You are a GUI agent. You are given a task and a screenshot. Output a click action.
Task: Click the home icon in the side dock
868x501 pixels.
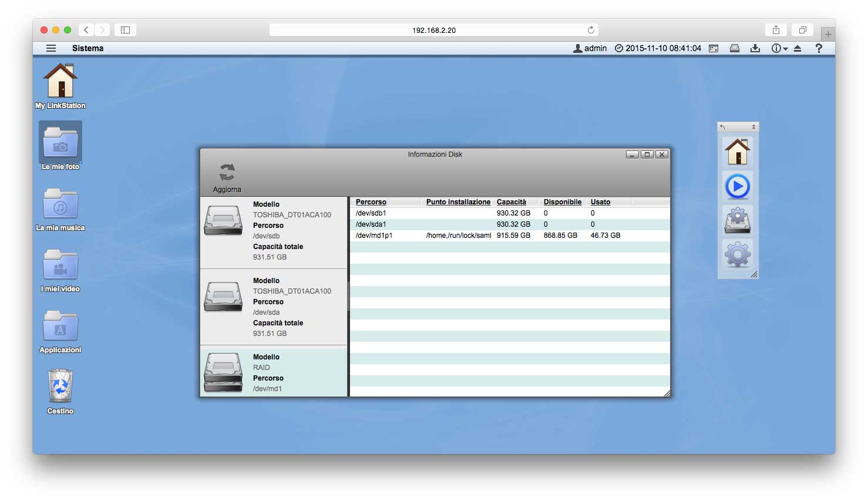coord(738,152)
